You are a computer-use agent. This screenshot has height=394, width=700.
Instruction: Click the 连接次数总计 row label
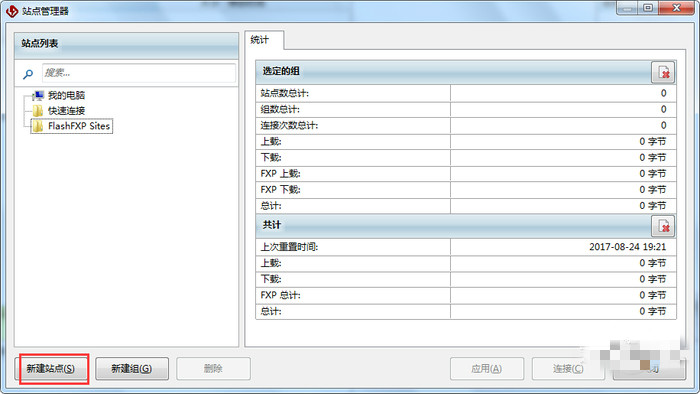click(x=289, y=125)
